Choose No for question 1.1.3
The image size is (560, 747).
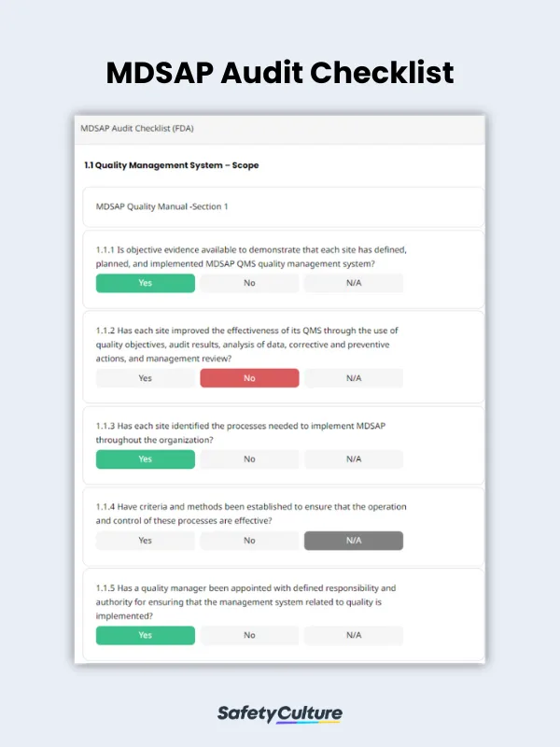(x=249, y=459)
